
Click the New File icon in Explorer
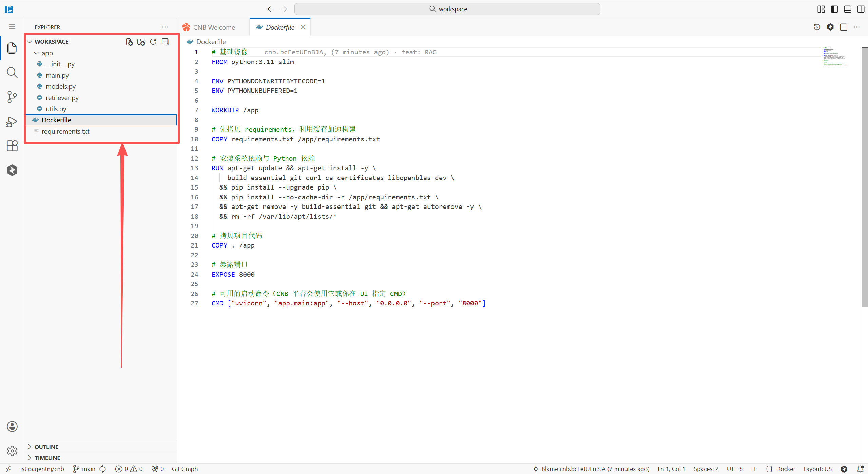tap(129, 42)
